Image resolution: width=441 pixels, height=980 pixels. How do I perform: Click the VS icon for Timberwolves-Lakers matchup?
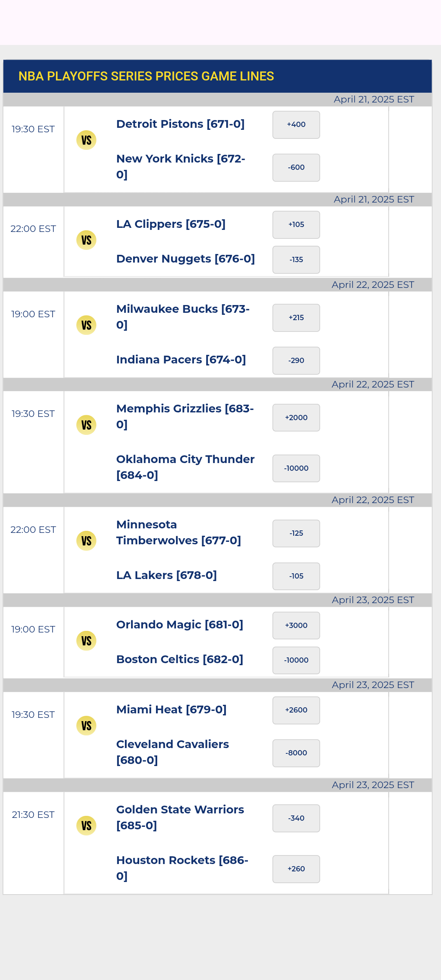pyautogui.click(x=86, y=541)
